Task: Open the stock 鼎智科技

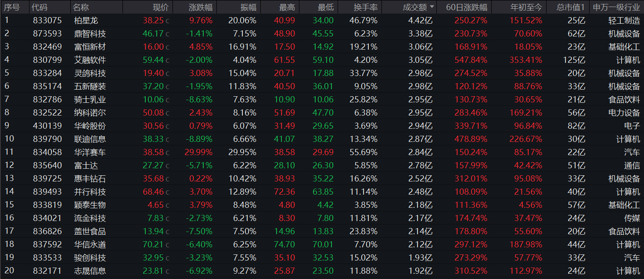Action: pyautogui.click(x=90, y=33)
